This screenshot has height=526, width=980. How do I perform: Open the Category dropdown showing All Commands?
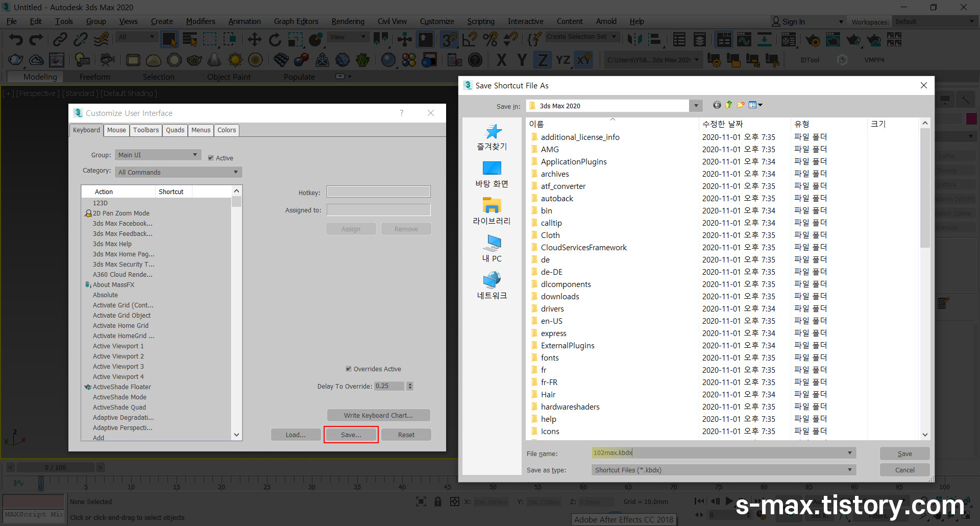tap(178, 172)
